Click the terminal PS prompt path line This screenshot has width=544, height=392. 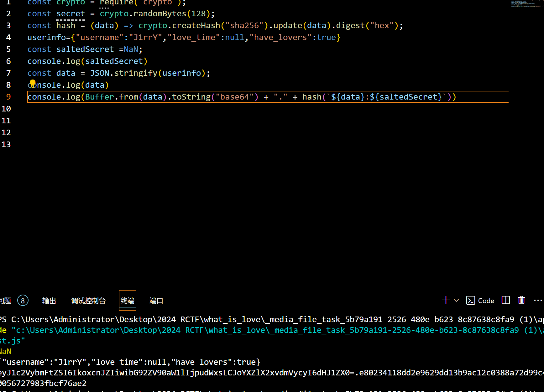[272, 319]
